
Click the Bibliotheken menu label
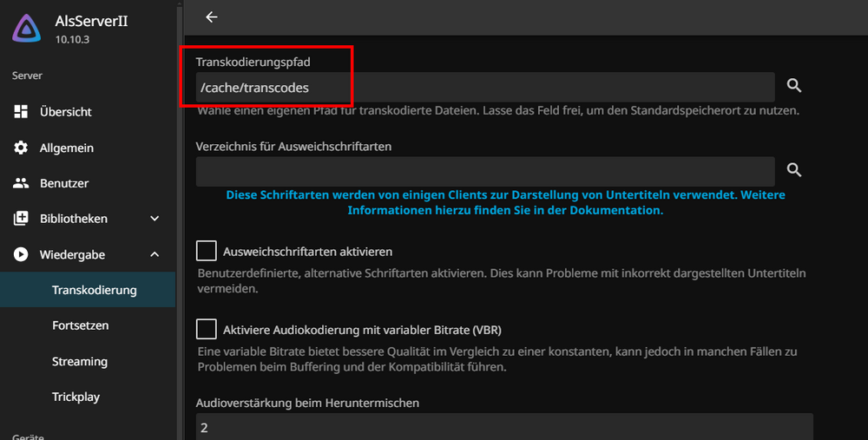(x=74, y=219)
